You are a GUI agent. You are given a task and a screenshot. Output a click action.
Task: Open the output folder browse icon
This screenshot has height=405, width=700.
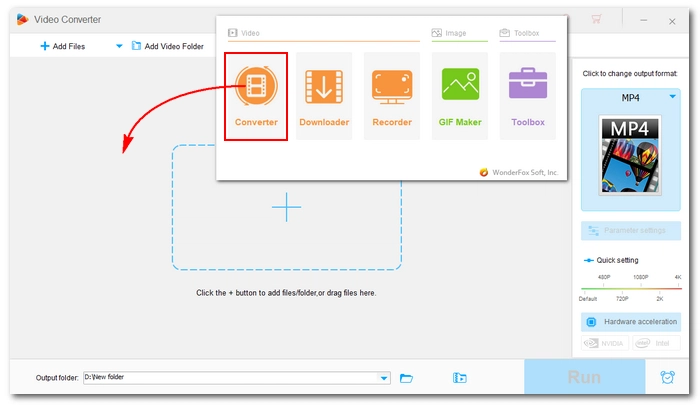click(x=406, y=378)
